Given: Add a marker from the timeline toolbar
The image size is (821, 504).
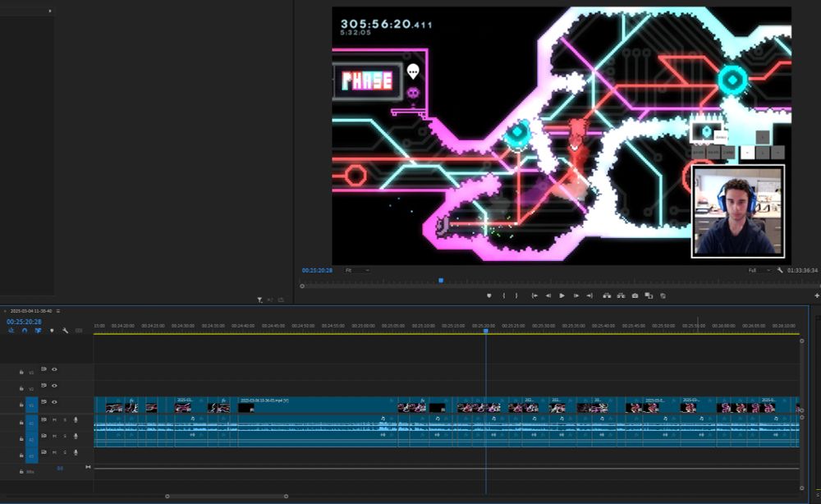Looking at the screenshot, I should [52, 331].
